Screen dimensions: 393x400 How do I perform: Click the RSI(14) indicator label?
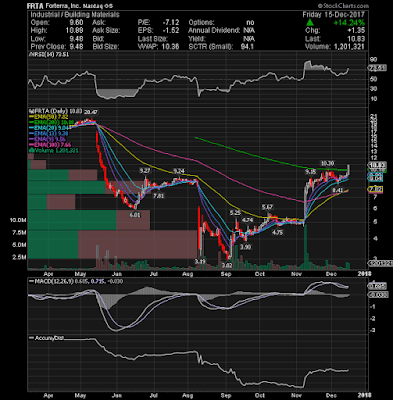pos(48,54)
